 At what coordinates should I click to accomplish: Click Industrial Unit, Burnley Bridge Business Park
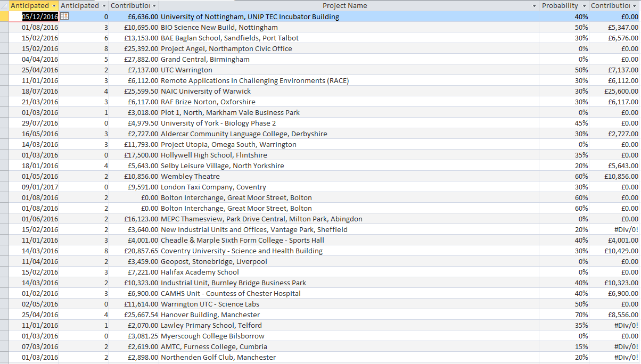[233, 283]
